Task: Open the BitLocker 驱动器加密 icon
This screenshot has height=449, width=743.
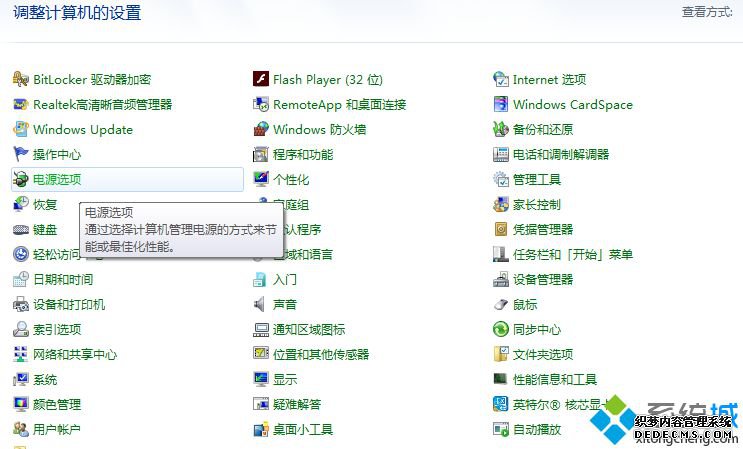Action: click(21, 80)
